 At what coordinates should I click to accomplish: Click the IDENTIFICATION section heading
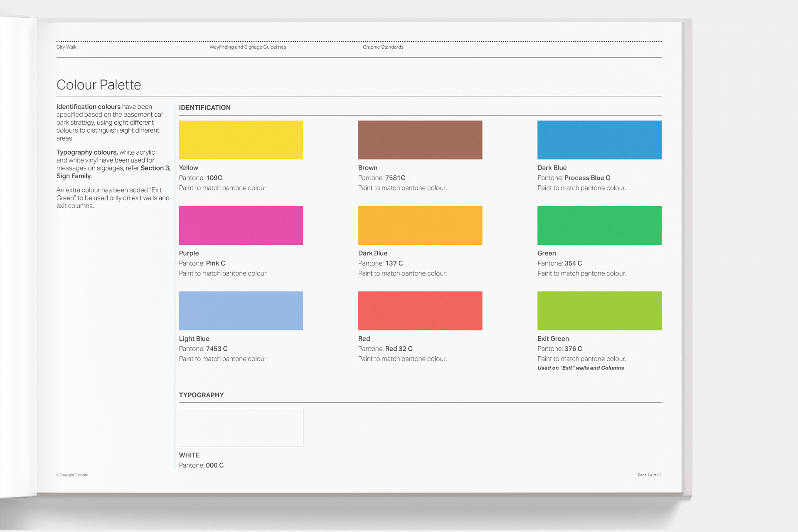pos(204,107)
